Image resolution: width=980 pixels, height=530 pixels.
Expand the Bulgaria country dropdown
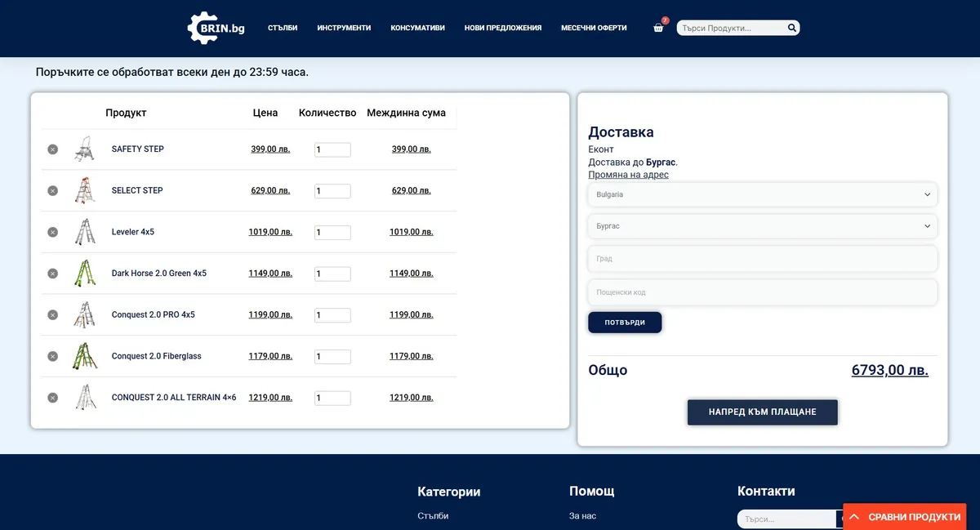tap(762, 194)
